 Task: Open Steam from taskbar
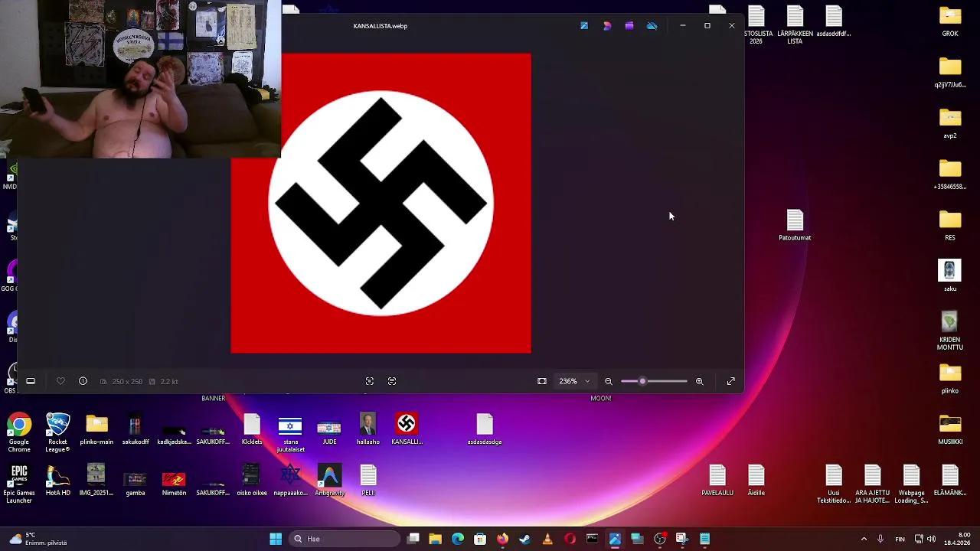click(524, 539)
